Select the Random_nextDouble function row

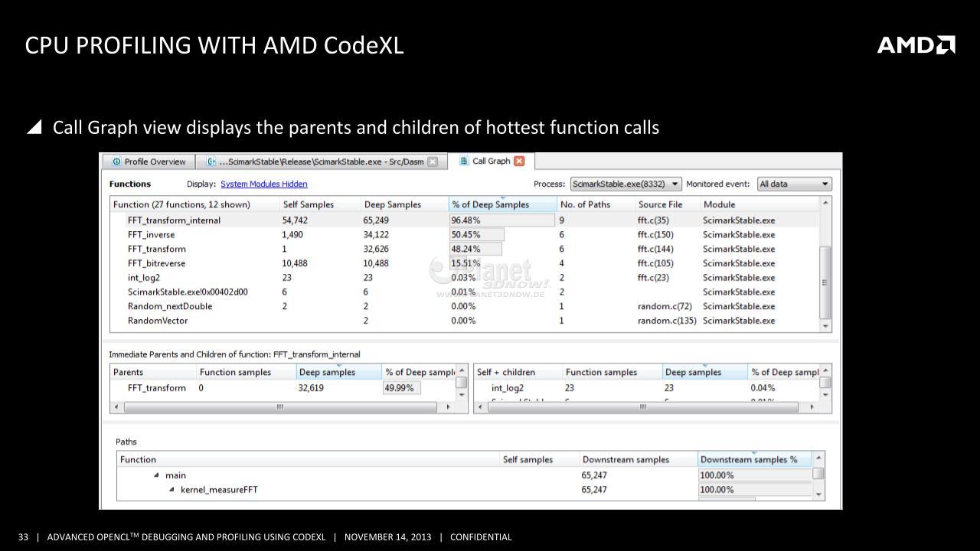(x=465, y=306)
